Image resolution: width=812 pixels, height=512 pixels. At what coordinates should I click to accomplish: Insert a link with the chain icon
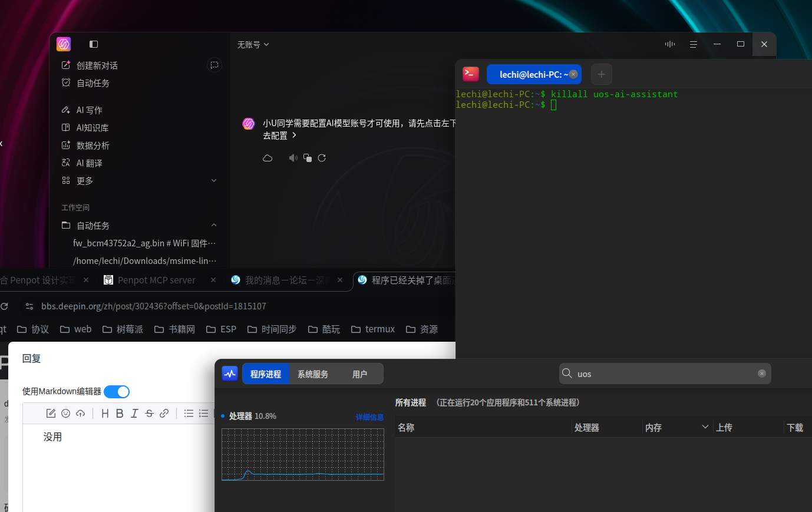164,414
